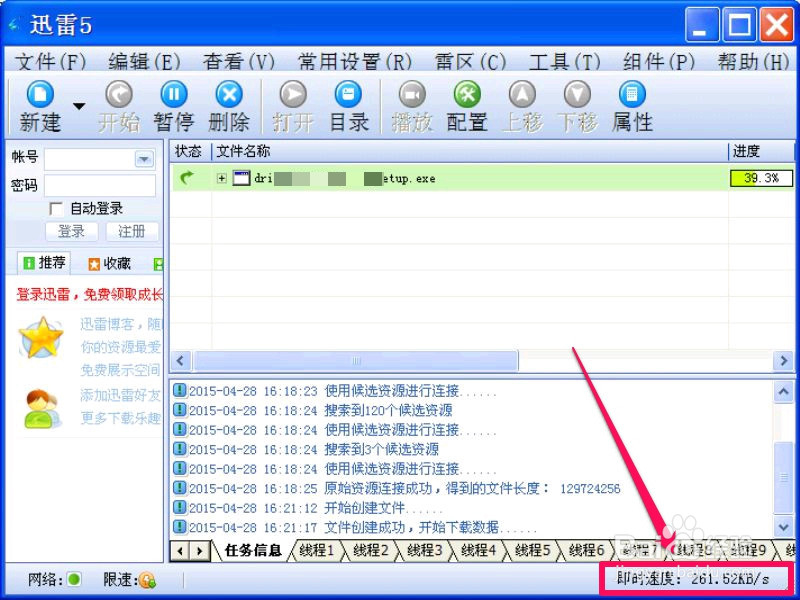Click the green 网络 status indicator icon
The height and width of the screenshot is (600, 800).
74,579
